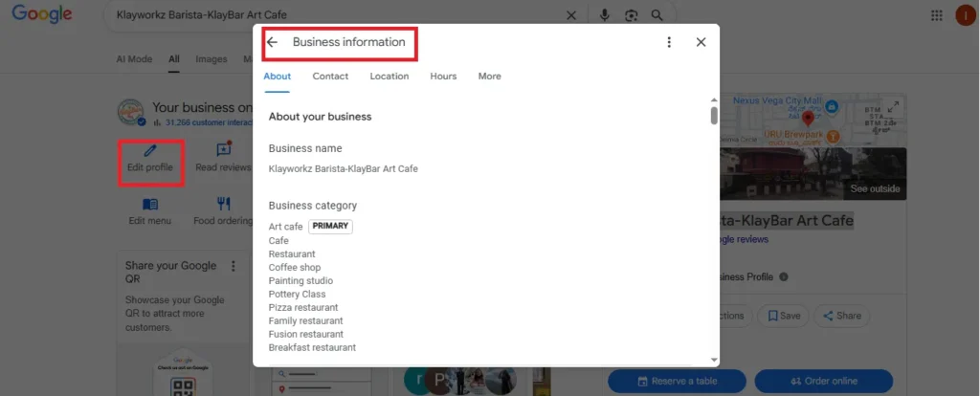
Task: Click the dialog scrollbar up arrow
Action: [714, 99]
